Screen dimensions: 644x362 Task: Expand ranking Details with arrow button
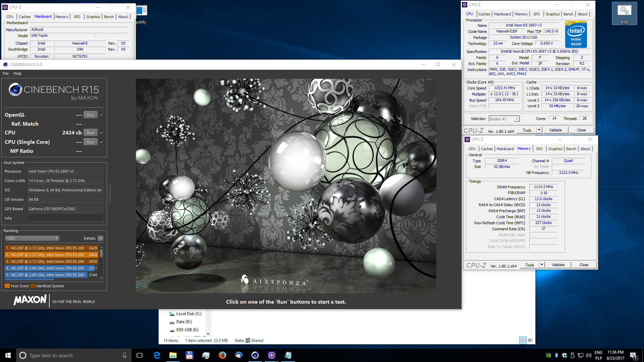[x=100, y=238]
